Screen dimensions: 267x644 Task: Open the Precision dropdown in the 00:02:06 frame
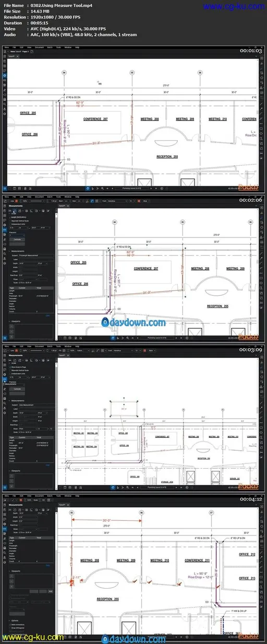17,235
